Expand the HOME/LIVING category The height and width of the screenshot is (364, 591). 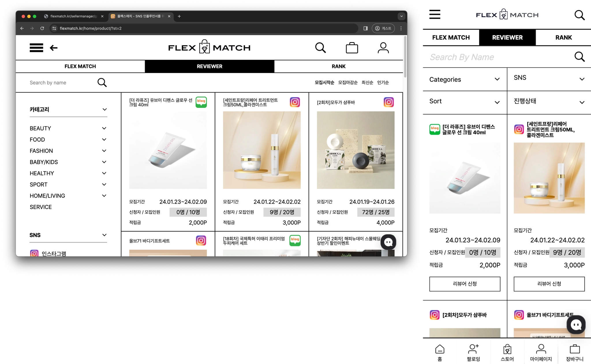(x=104, y=196)
